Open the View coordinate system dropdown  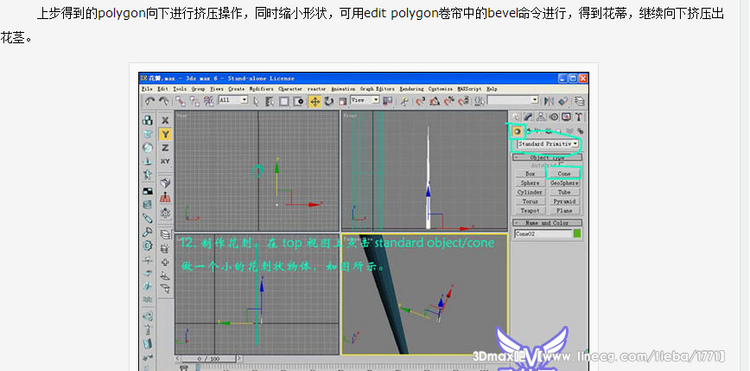(x=365, y=100)
